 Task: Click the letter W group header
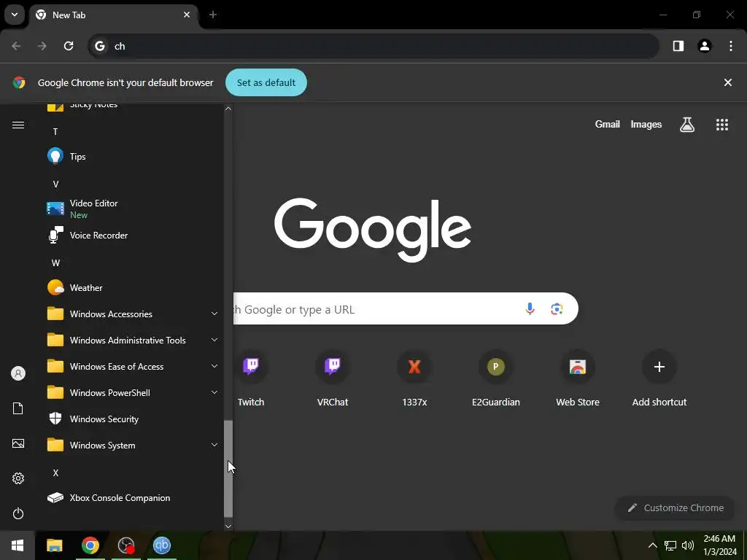coord(55,262)
